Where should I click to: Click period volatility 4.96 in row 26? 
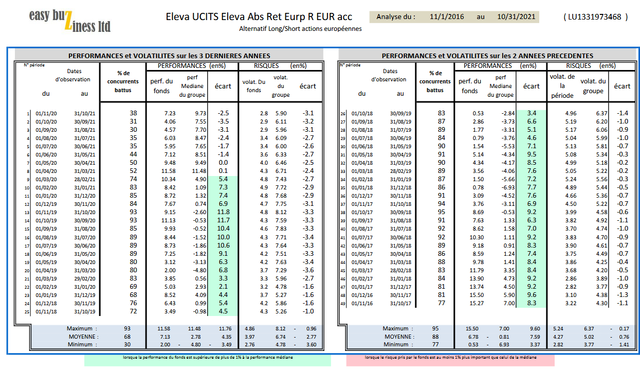coord(571,113)
